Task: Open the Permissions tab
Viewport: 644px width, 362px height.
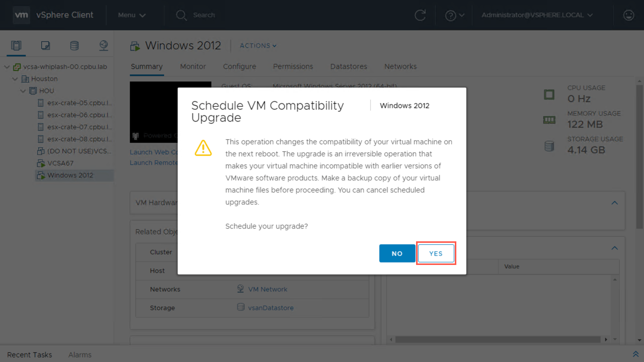Action: [293, 66]
